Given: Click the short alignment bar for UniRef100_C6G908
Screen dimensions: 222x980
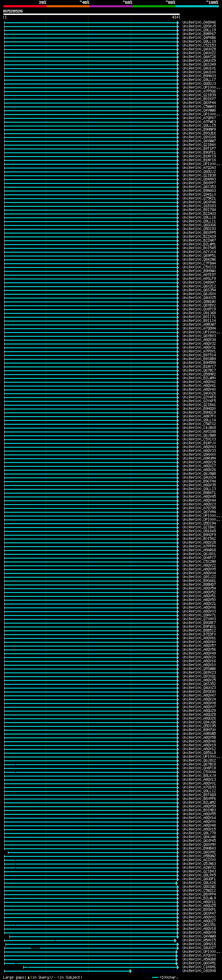Looking at the screenshot, I should tap(68, 971).
